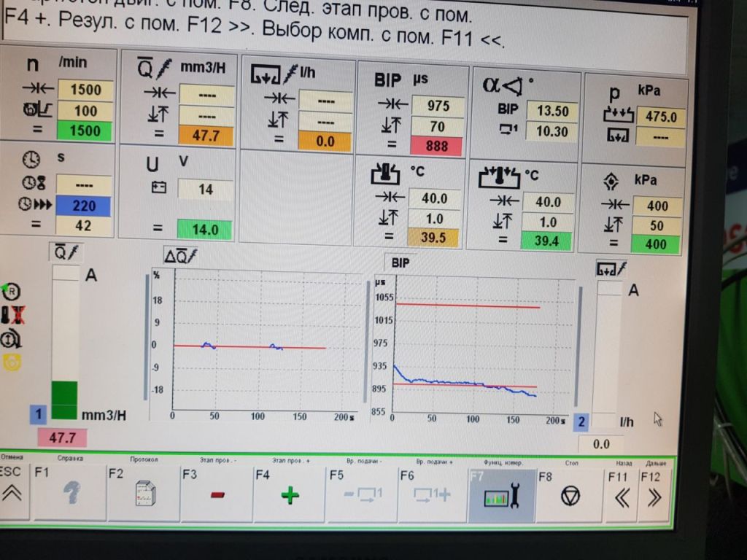Open help with the F1 Справка question mark
Screen dimensions: 747x560
tap(69, 492)
